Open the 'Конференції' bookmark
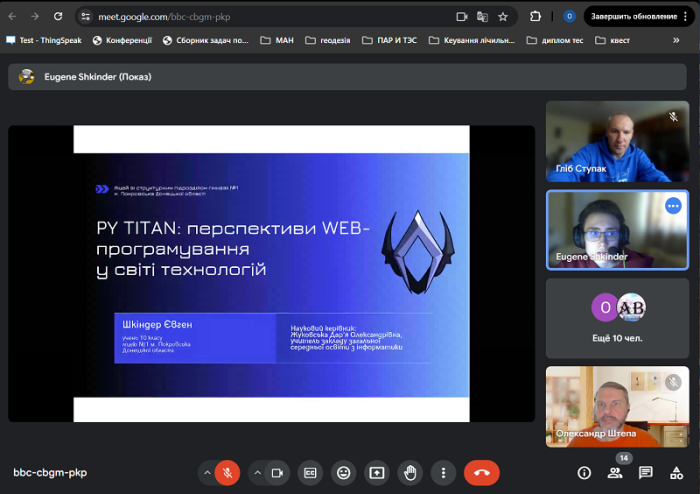Viewport: 700px width, 494px height. pyautogui.click(x=122, y=41)
